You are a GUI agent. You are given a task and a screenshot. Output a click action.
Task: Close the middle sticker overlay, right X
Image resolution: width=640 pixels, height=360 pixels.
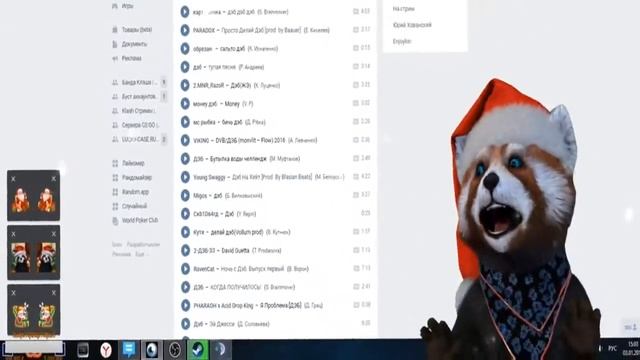pyautogui.click(x=53, y=234)
